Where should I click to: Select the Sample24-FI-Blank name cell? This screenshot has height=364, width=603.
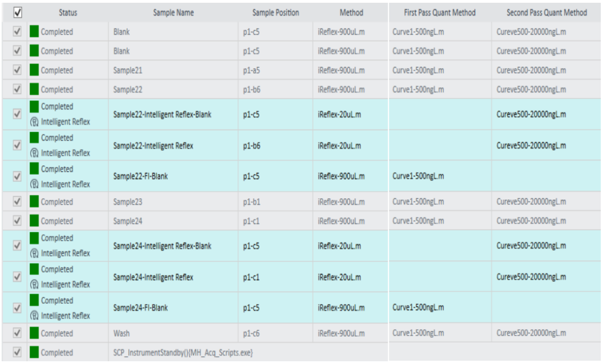(173, 308)
